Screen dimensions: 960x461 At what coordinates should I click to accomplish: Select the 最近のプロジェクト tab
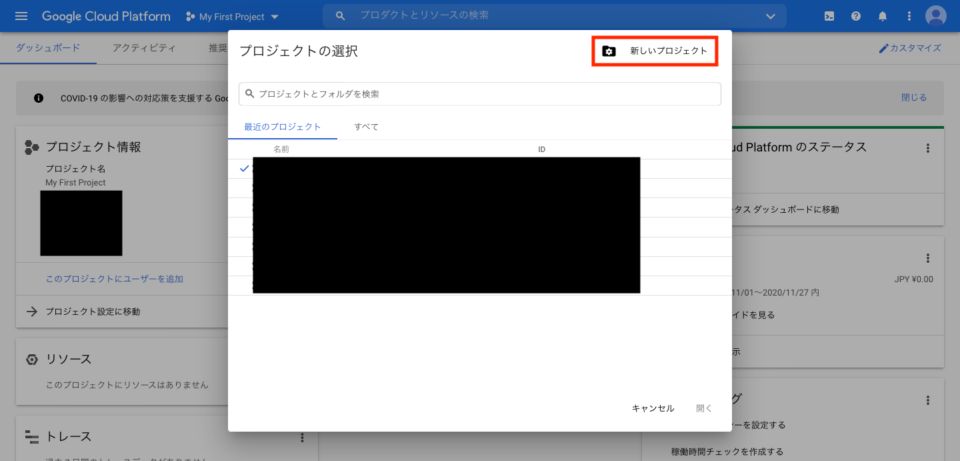tap(282, 127)
